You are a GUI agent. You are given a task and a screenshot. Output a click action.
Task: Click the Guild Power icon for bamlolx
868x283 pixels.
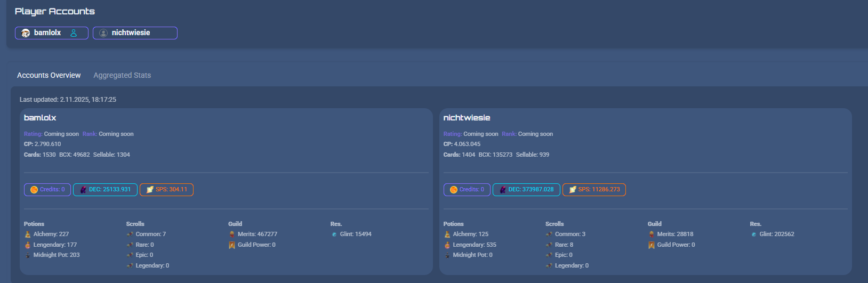tap(232, 245)
